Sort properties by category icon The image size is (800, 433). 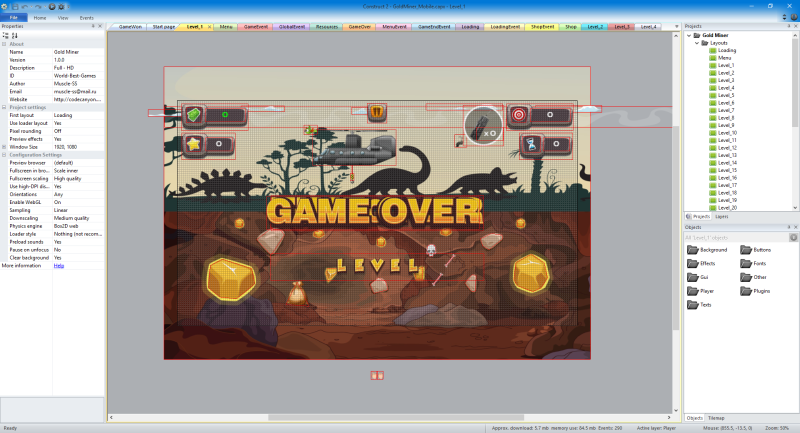pyautogui.click(x=6, y=36)
